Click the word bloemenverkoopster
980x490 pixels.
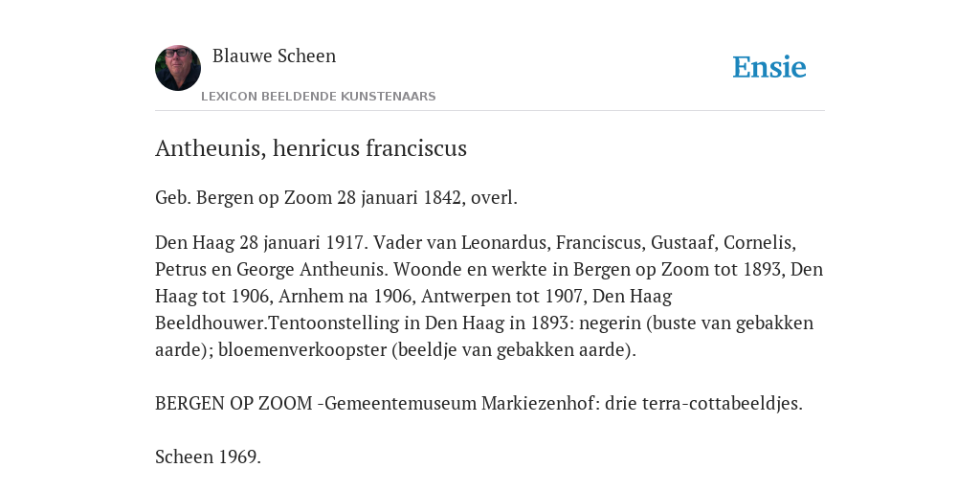tap(301, 350)
